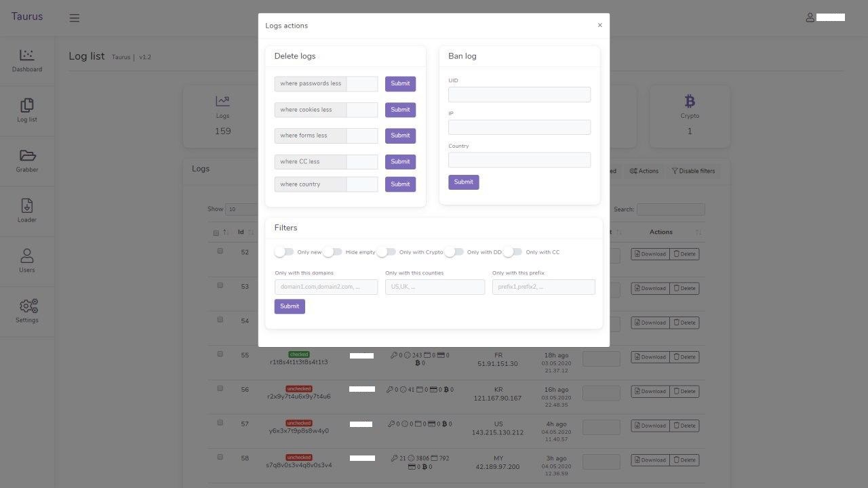
Task: Delete the log in row 56
Action: click(684, 391)
